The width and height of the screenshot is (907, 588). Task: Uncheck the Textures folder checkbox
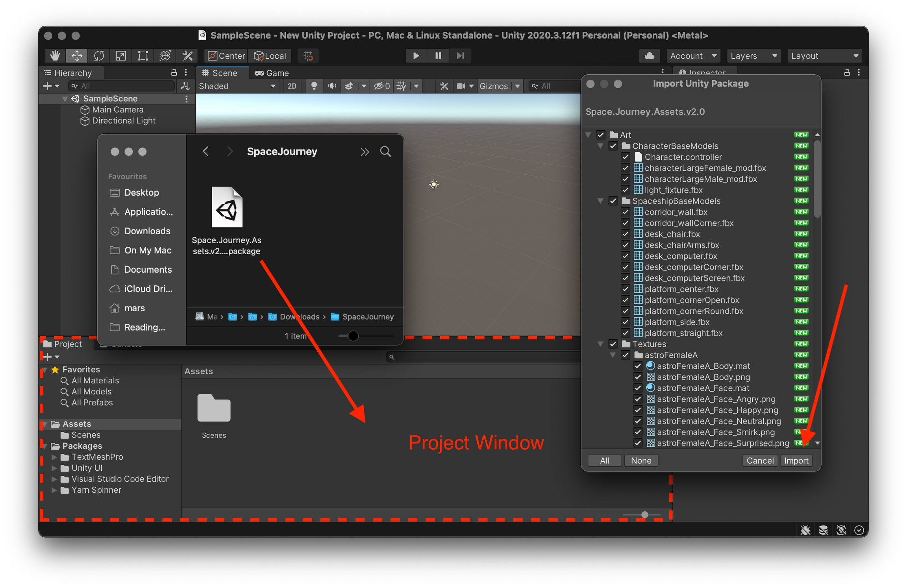(x=613, y=344)
